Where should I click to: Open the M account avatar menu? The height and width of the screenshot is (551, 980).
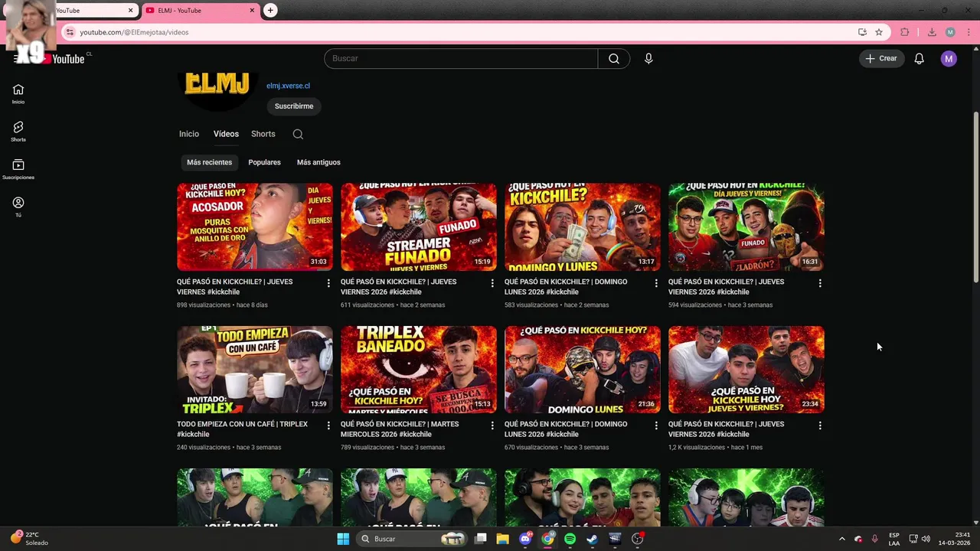coord(949,59)
